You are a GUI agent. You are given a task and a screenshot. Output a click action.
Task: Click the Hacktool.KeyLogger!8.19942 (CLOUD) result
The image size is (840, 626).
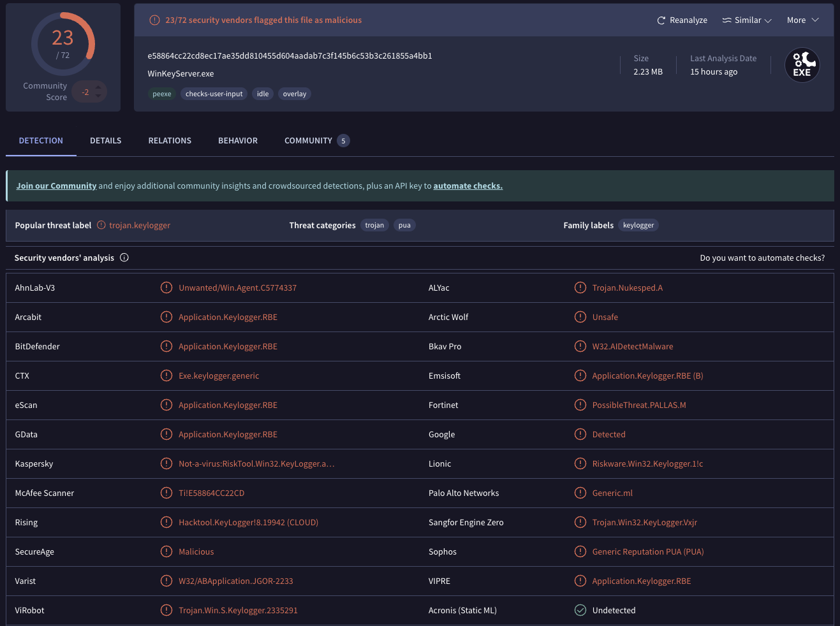coord(248,523)
